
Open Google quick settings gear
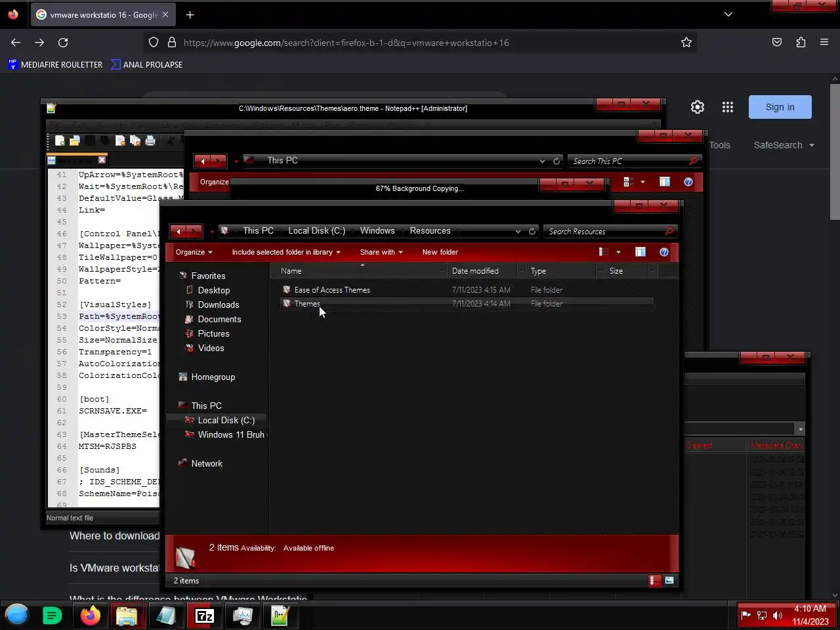click(x=698, y=107)
